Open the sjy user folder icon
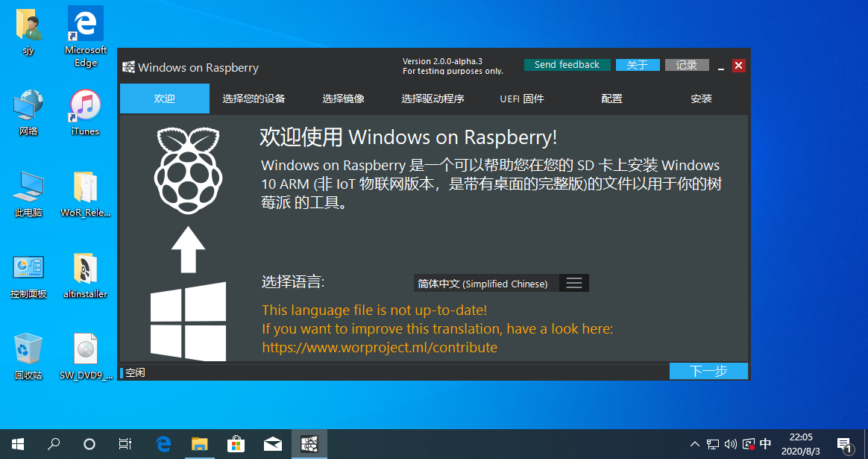The image size is (868, 459). (x=28, y=32)
